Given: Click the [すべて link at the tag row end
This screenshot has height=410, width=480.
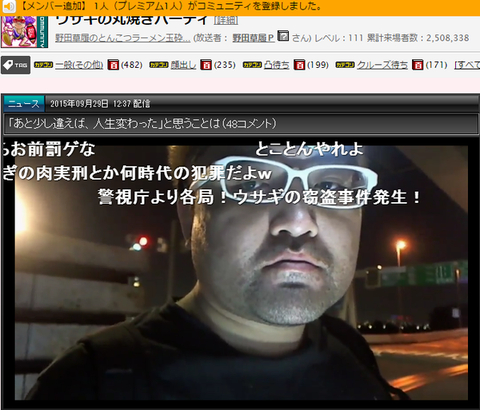Looking at the screenshot, I should click(467, 65).
